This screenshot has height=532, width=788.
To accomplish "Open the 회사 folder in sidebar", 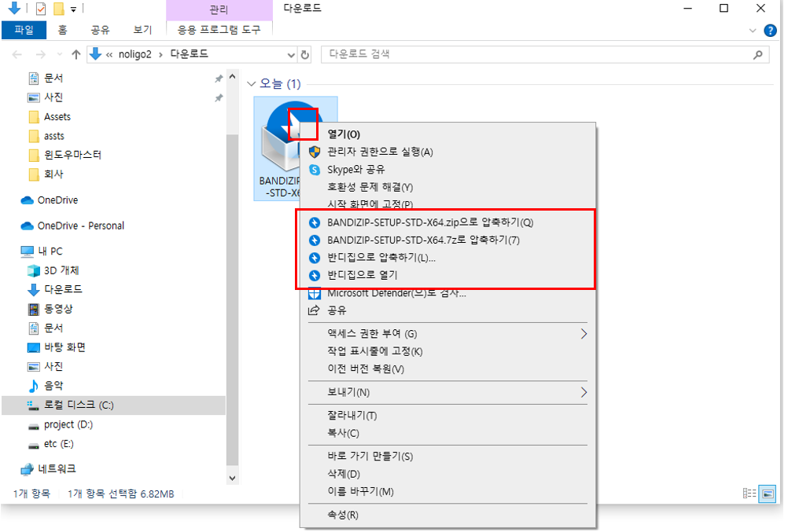I will coord(53,174).
